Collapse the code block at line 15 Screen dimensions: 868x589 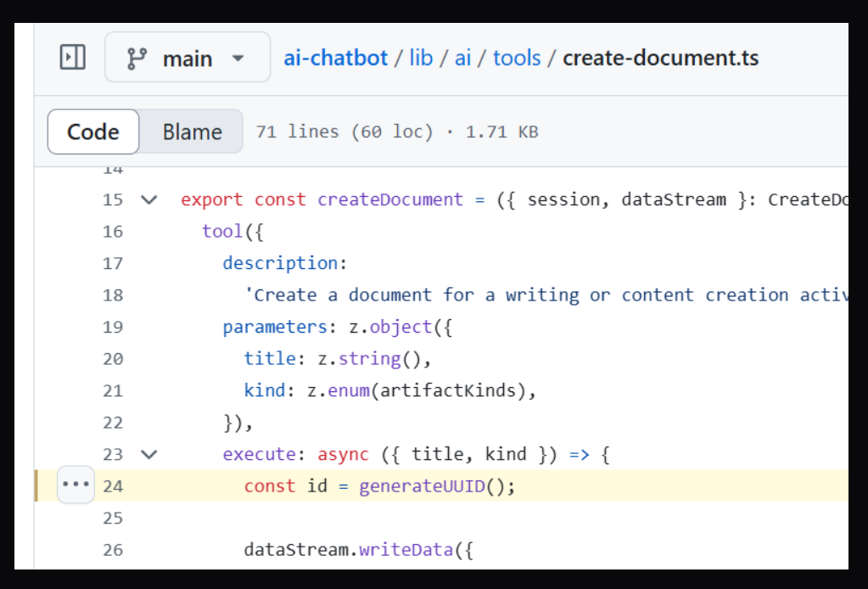click(149, 199)
